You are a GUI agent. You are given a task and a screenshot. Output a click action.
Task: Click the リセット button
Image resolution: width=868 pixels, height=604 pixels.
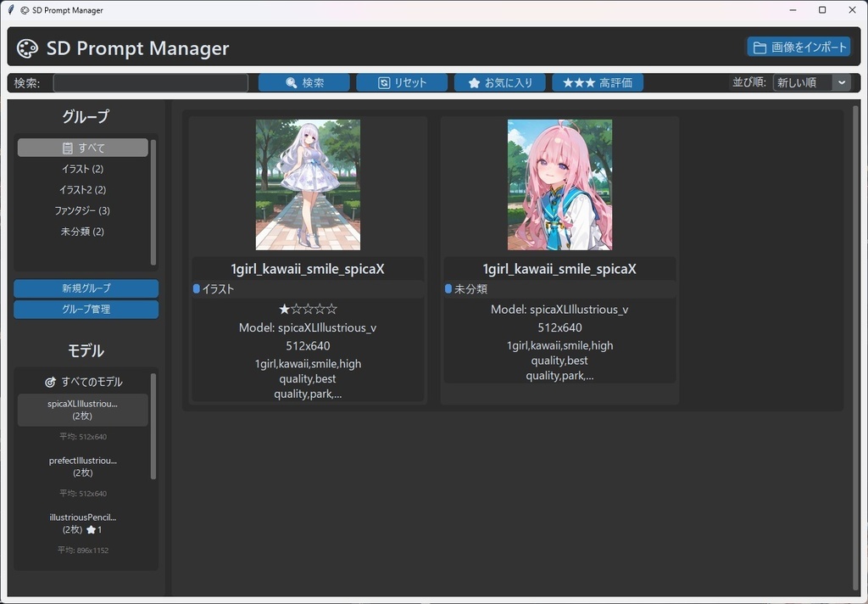(402, 82)
